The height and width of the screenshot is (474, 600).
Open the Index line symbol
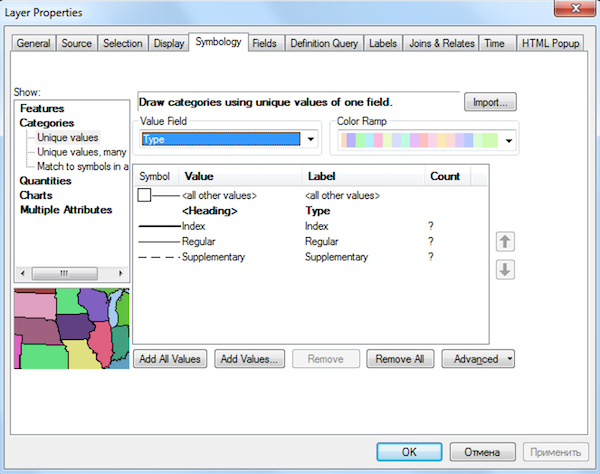click(159, 226)
